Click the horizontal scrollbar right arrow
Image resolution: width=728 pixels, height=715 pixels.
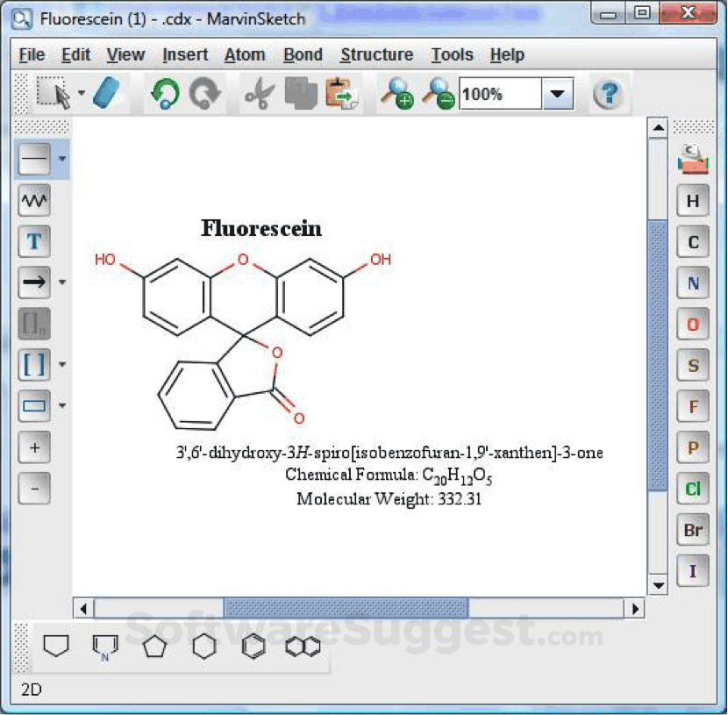click(x=637, y=608)
